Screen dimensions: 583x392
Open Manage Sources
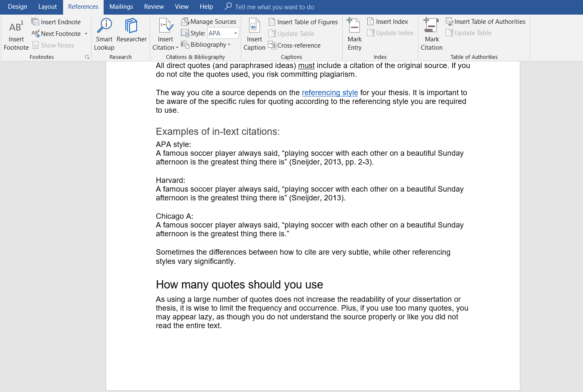click(x=209, y=22)
